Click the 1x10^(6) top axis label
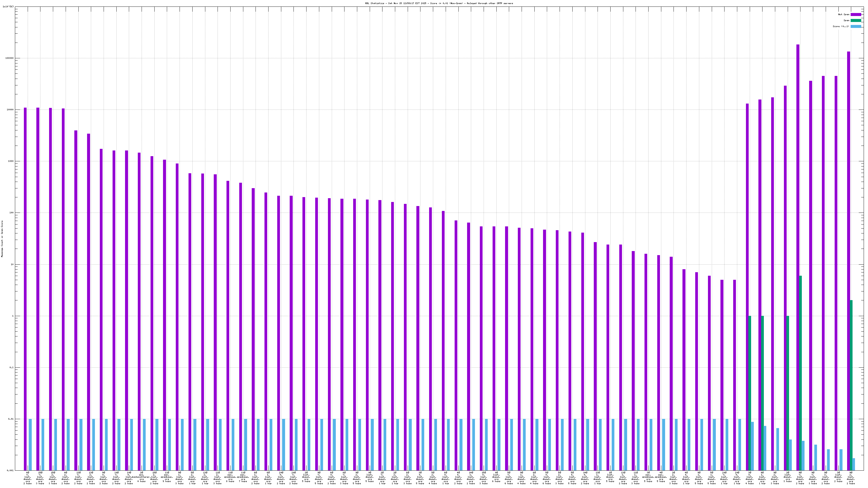Viewport: 868px width, 488px height. point(8,7)
